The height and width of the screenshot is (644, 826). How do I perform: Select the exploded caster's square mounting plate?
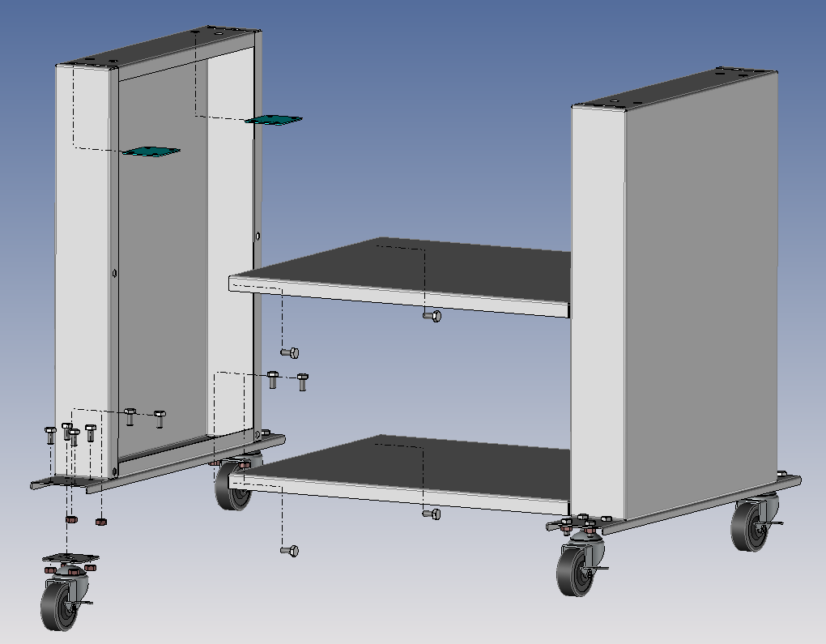click(70, 557)
